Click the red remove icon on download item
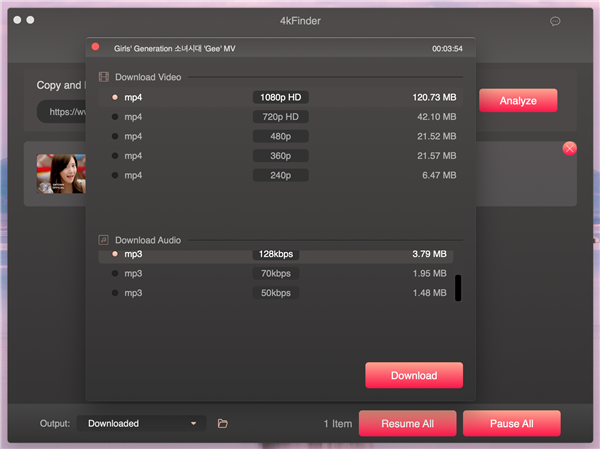 [570, 148]
